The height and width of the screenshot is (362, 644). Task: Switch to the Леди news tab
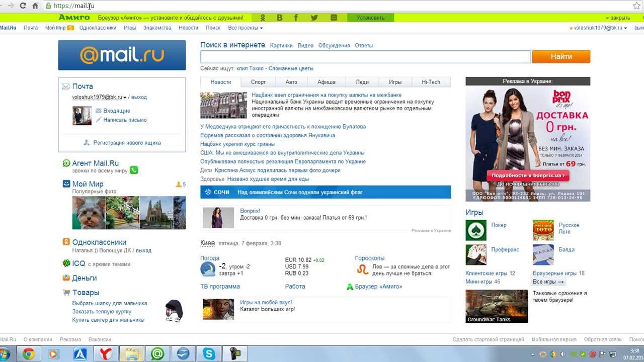(362, 82)
